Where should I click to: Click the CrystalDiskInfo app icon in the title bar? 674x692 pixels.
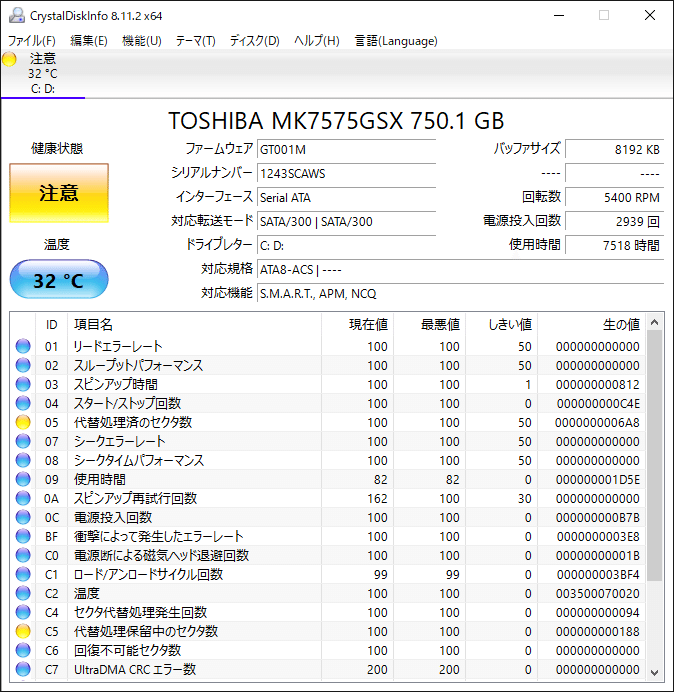pyautogui.click(x=17, y=15)
